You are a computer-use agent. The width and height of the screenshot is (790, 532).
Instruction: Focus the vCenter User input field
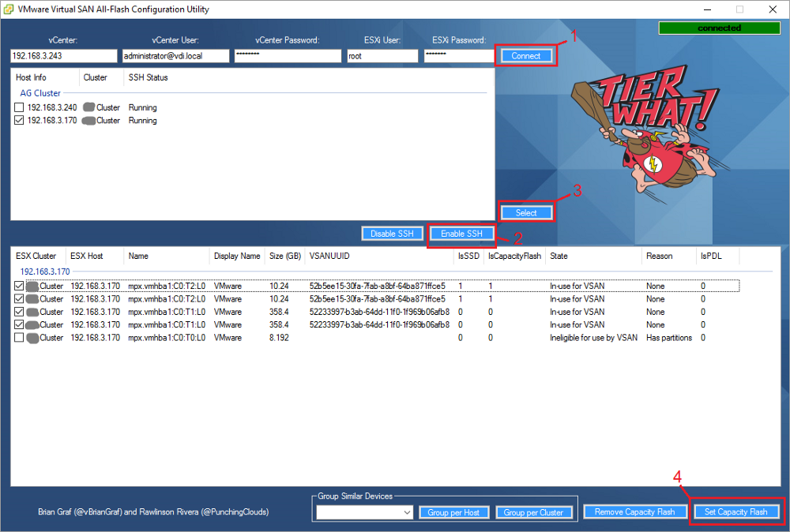pyautogui.click(x=175, y=56)
